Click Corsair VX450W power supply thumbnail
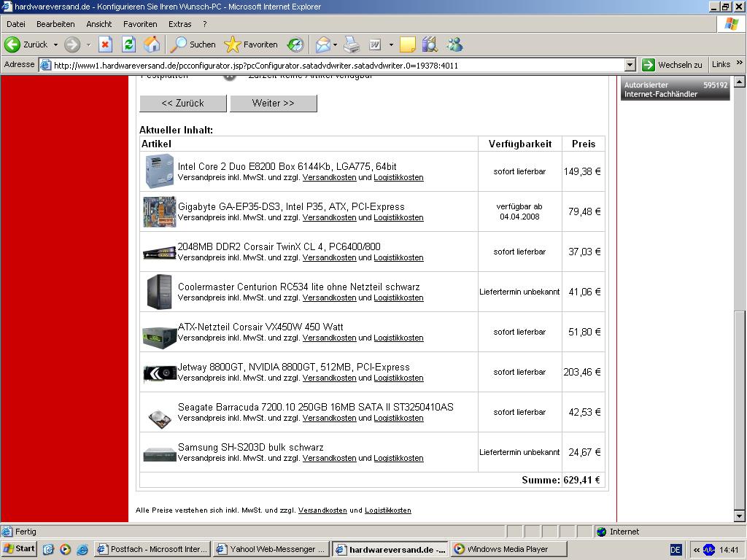Image resolution: width=747 pixels, height=560 pixels. [160, 336]
